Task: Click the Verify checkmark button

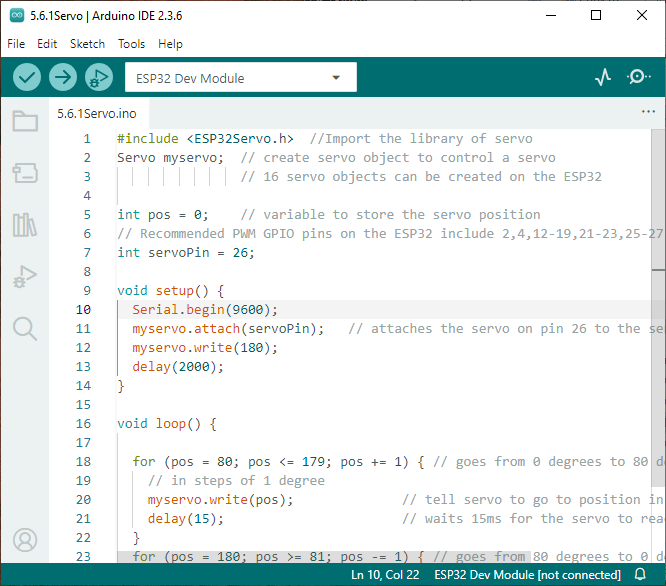Action: click(x=27, y=77)
